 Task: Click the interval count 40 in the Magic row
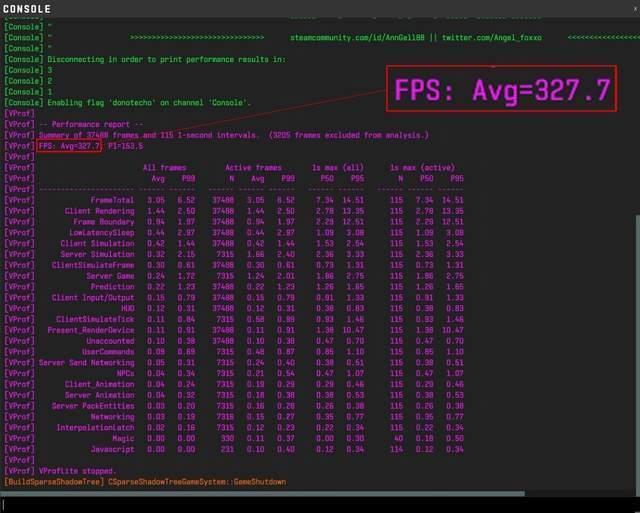398,438
